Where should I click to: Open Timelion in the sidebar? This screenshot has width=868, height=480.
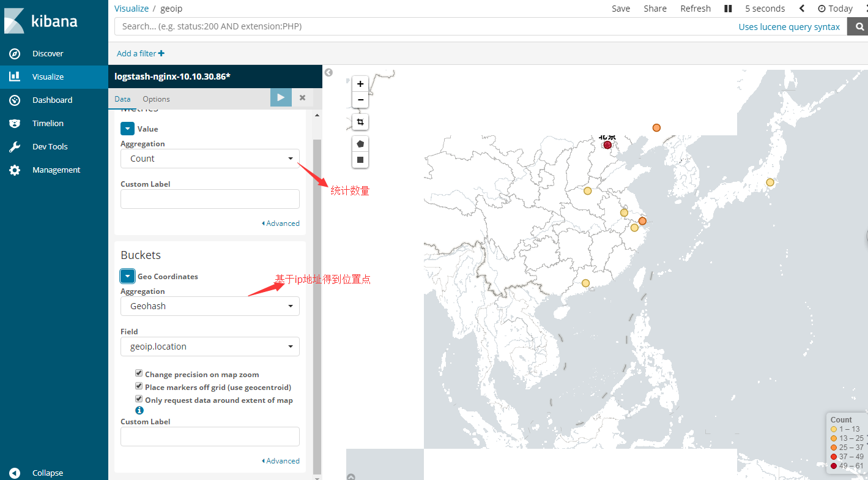[x=48, y=124]
